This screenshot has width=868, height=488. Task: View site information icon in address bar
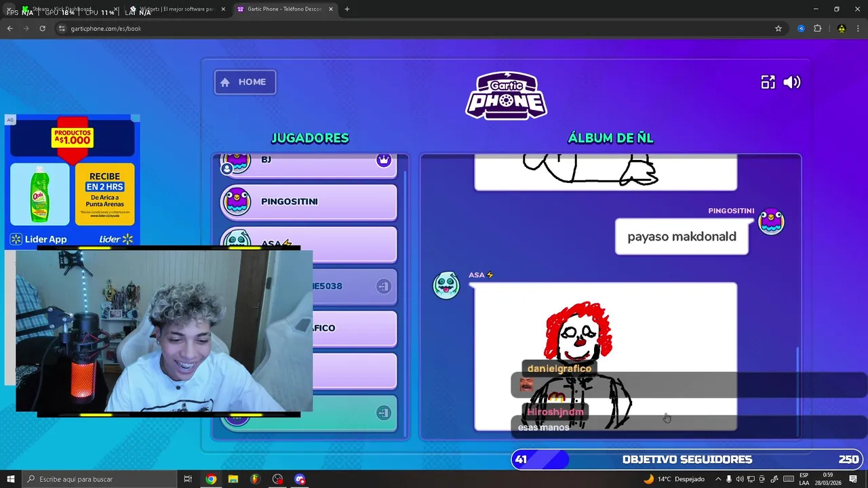point(62,28)
